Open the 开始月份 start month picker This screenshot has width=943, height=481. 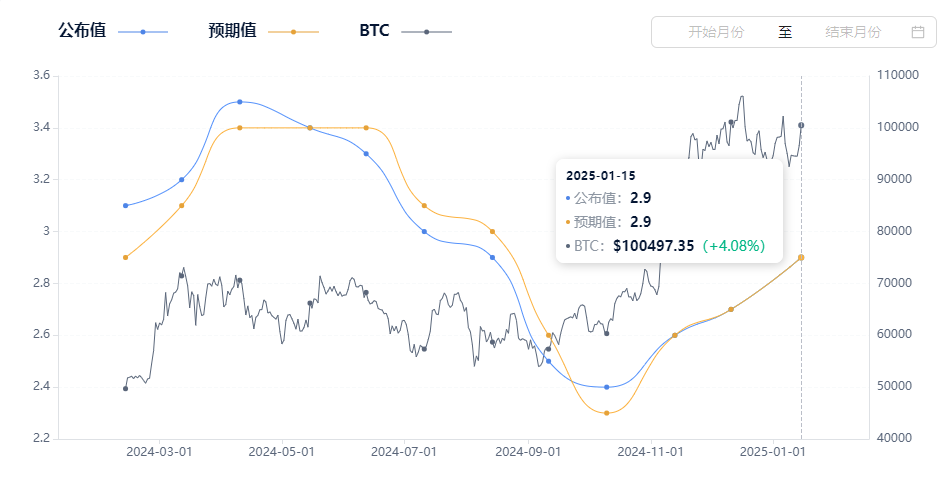click(716, 32)
